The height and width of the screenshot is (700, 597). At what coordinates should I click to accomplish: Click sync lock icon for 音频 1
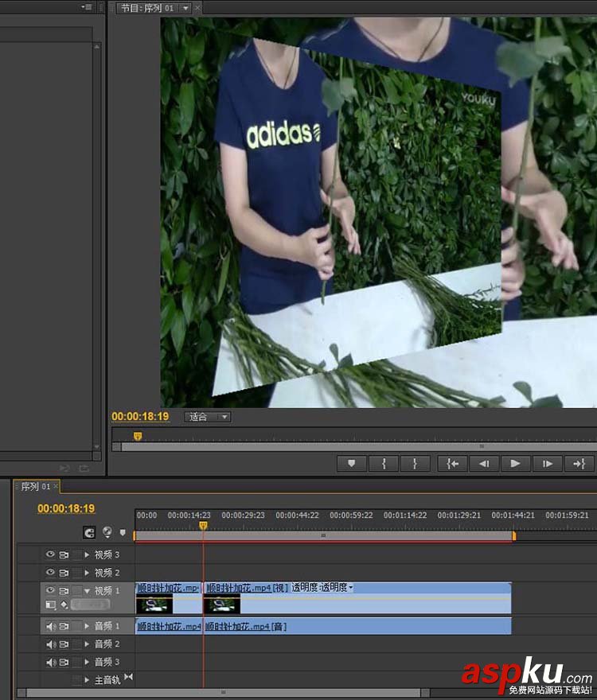click(x=64, y=626)
